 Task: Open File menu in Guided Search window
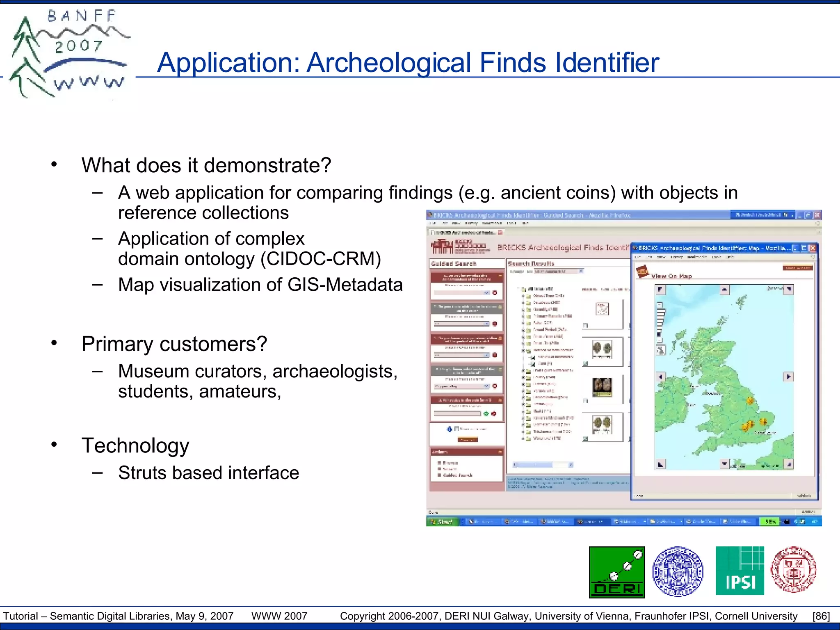(432, 224)
